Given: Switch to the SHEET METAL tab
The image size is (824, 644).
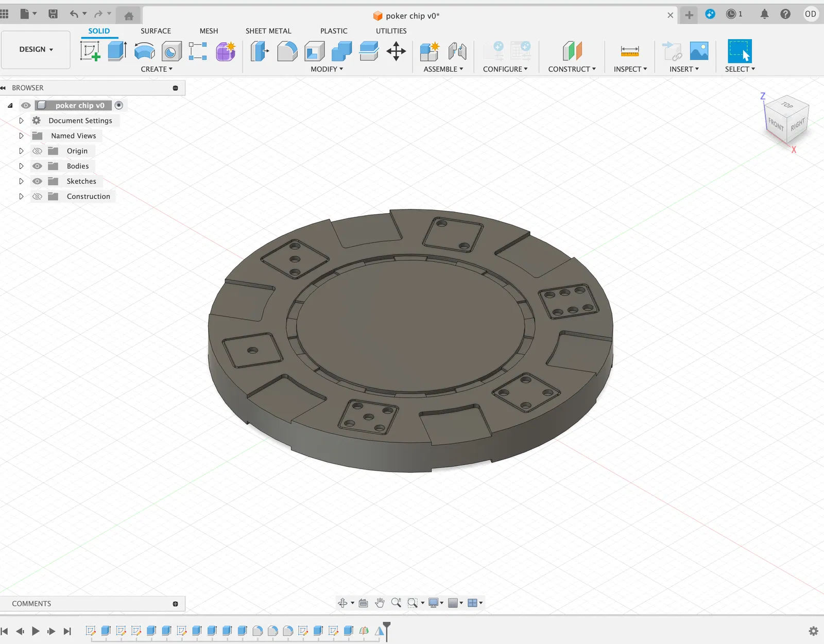Looking at the screenshot, I should (x=268, y=31).
